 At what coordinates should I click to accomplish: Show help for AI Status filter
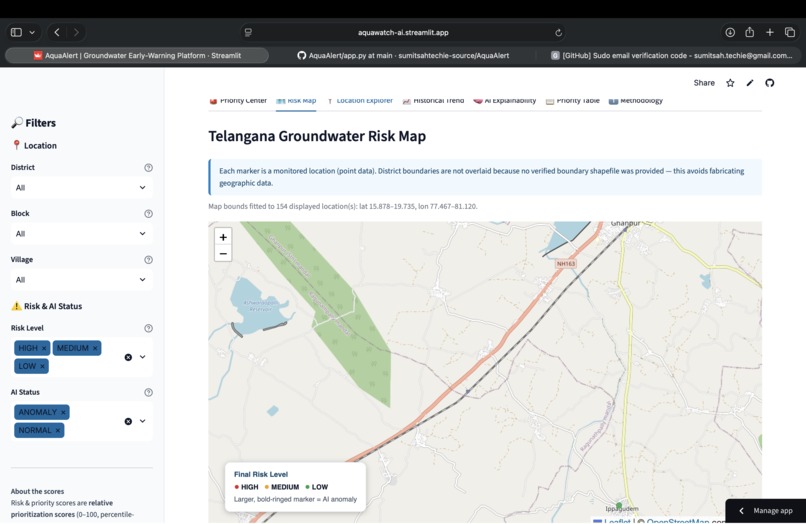pyautogui.click(x=148, y=392)
